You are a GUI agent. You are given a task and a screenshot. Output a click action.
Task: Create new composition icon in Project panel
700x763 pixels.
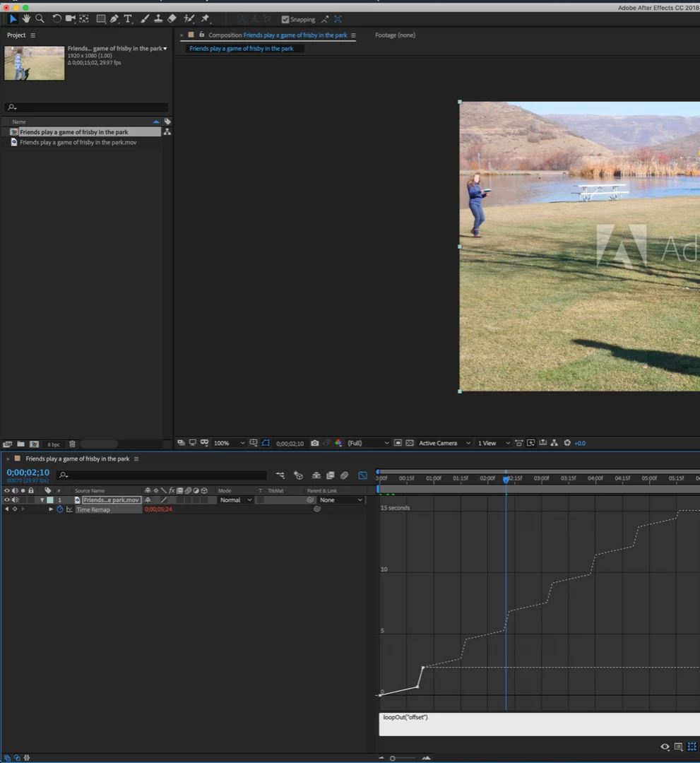coord(34,444)
